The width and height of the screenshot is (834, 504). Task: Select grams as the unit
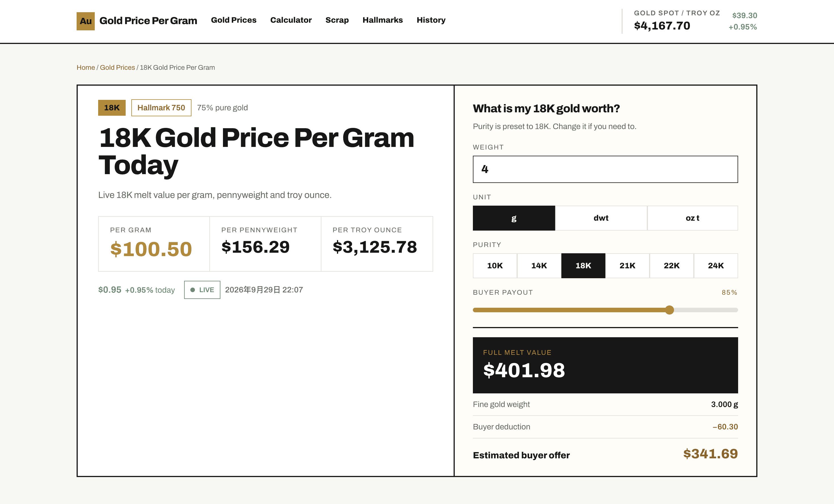click(x=514, y=218)
